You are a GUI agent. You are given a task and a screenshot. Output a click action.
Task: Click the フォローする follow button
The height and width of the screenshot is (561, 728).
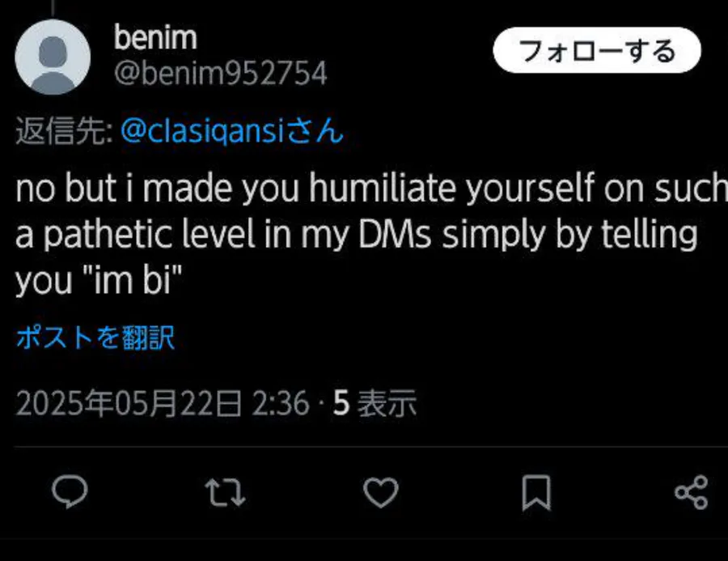pyautogui.click(x=597, y=51)
